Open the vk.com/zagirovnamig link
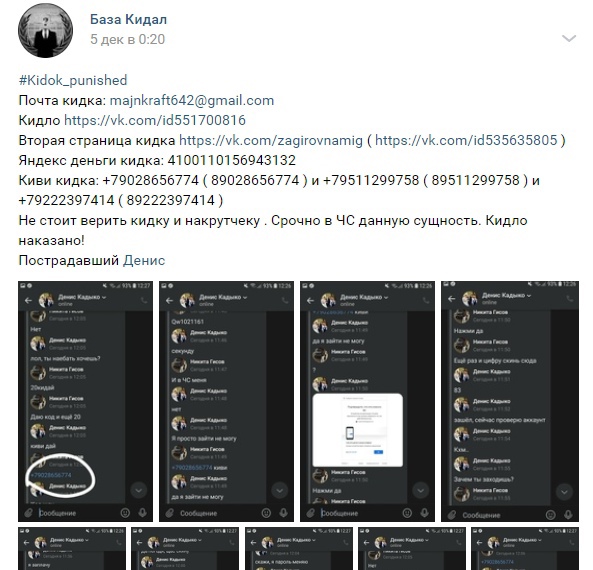 tap(271, 140)
